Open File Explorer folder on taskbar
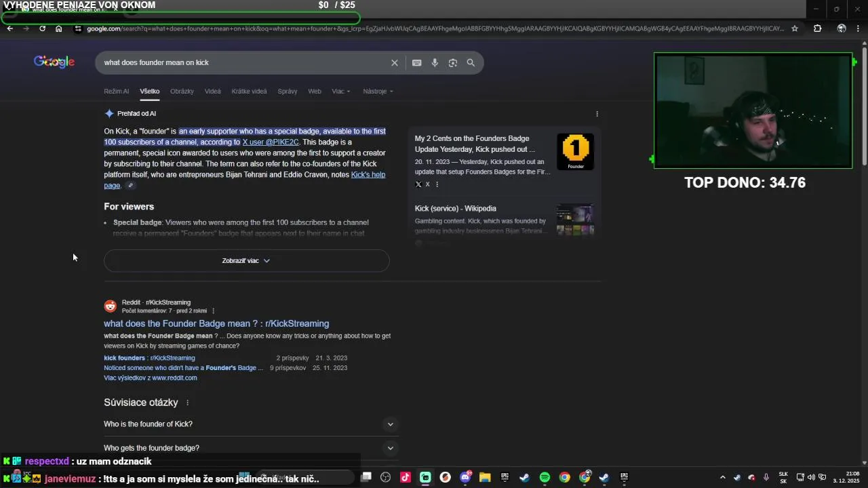The image size is (868, 488). click(x=485, y=477)
